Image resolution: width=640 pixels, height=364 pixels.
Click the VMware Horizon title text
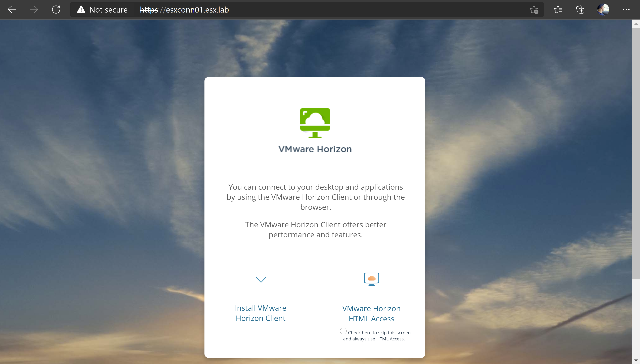[315, 149]
